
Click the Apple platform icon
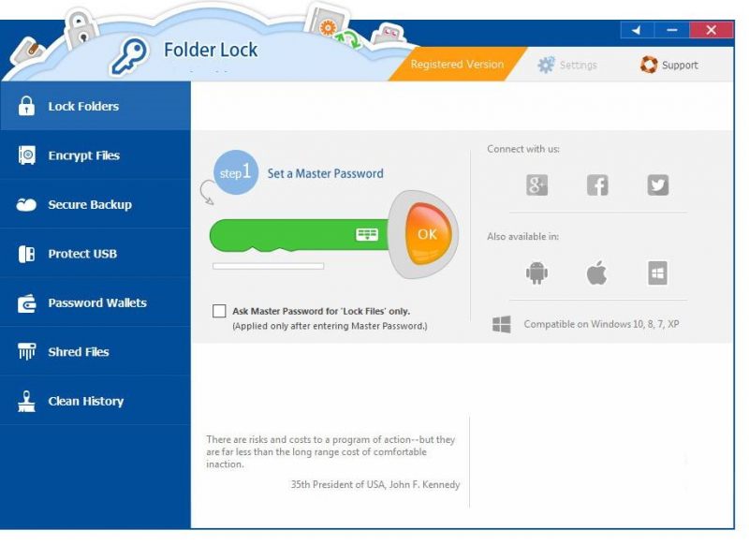[x=596, y=273]
